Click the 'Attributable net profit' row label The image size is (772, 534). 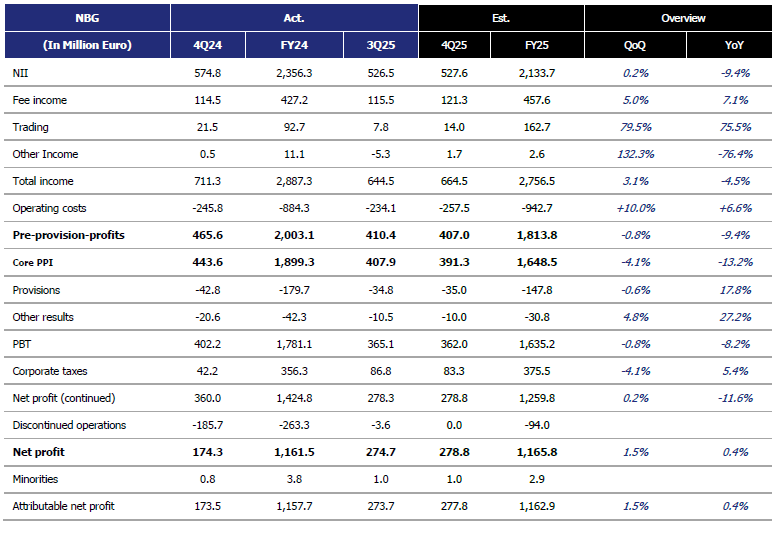[63, 507]
